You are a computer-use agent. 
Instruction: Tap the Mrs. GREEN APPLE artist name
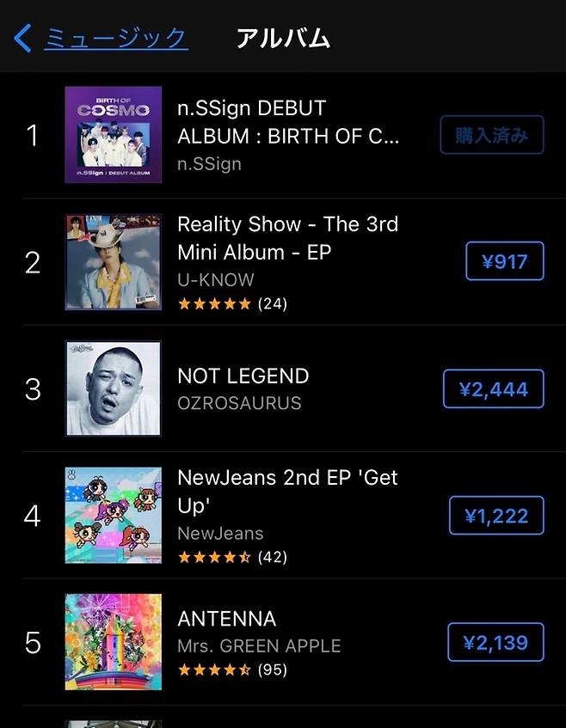pyautogui.click(x=259, y=645)
